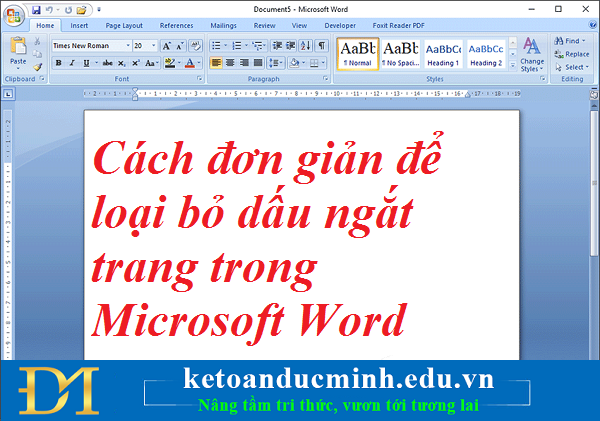This screenshot has height=421, width=600.
Task: Open the Foxit Reader PDF tab
Action: (x=399, y=26)
